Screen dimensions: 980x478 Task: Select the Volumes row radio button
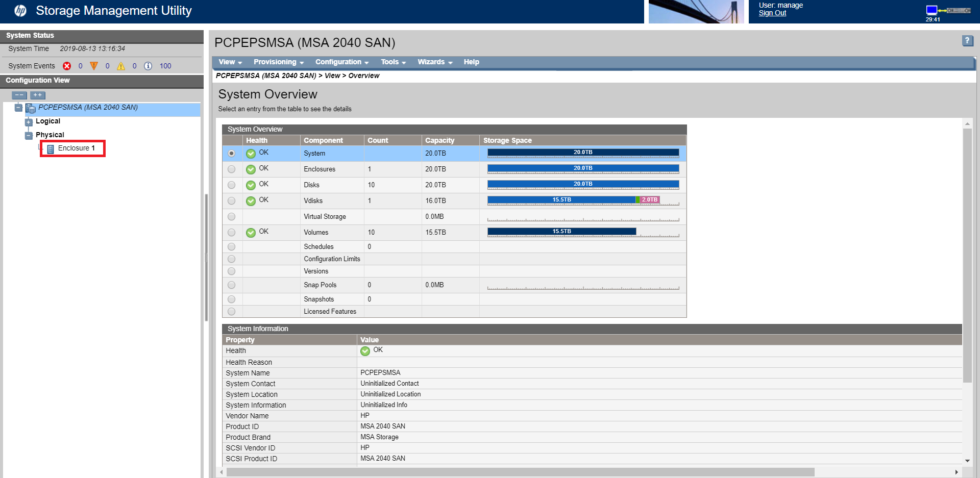[232, 232]
